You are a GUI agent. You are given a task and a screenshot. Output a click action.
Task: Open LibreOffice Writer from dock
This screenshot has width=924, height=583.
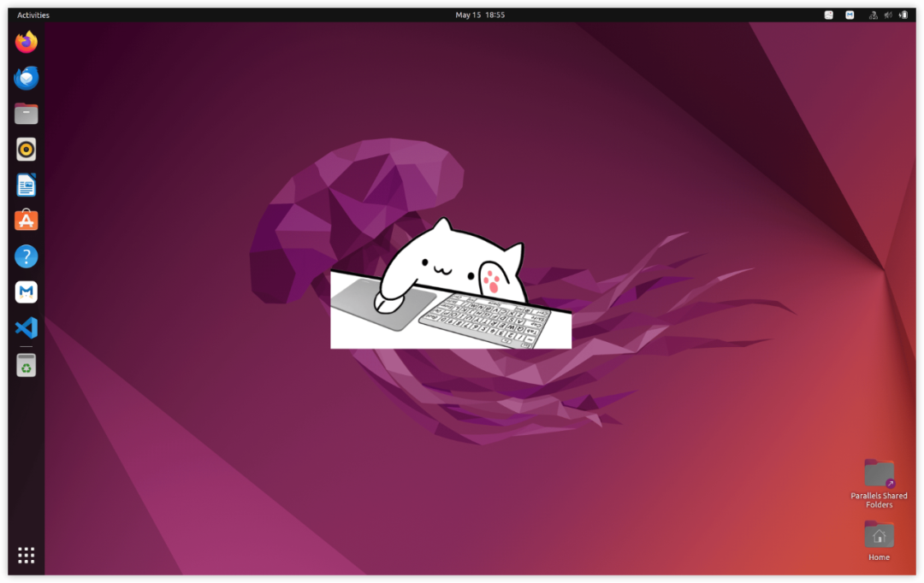[x=26, y=185]
